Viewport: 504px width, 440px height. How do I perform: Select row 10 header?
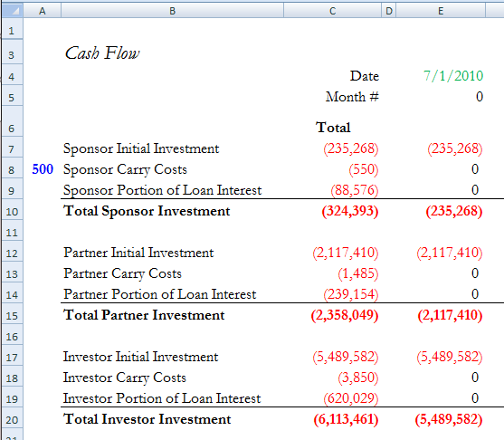[x=12, y=212]
